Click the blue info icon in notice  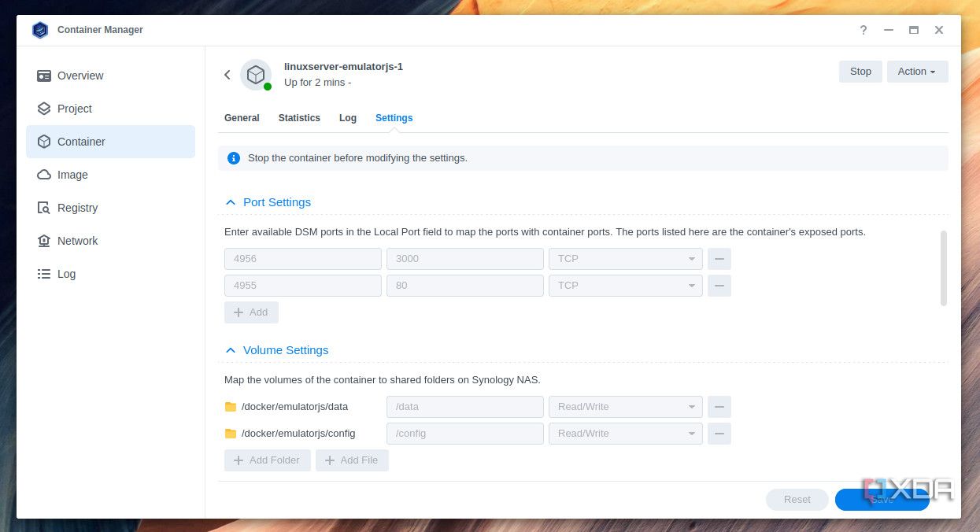pos(234,158)
